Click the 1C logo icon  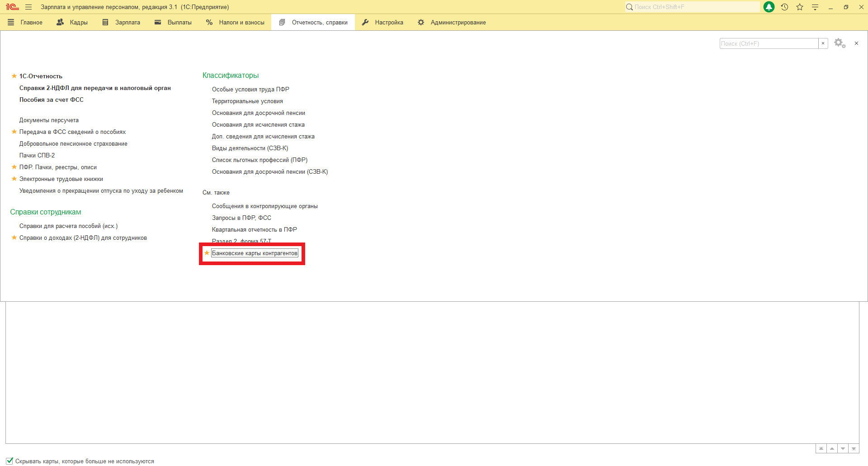point(12,7)
